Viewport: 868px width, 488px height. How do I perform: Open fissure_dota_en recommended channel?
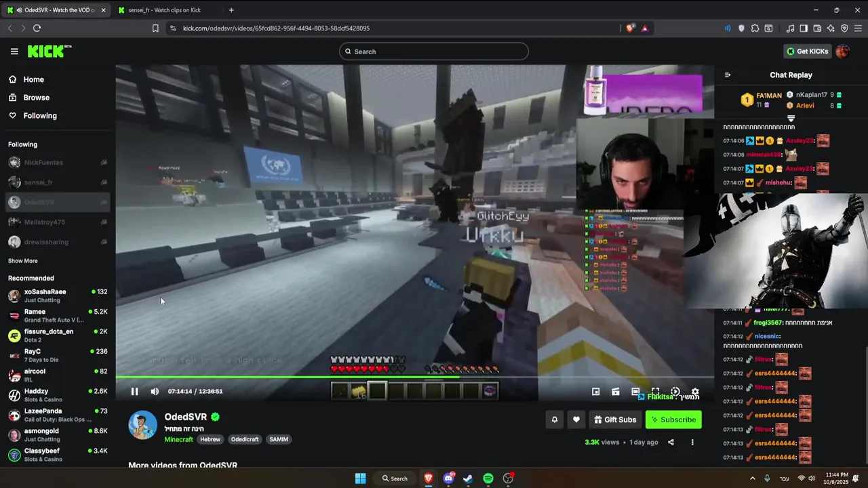tap(58, 335)
